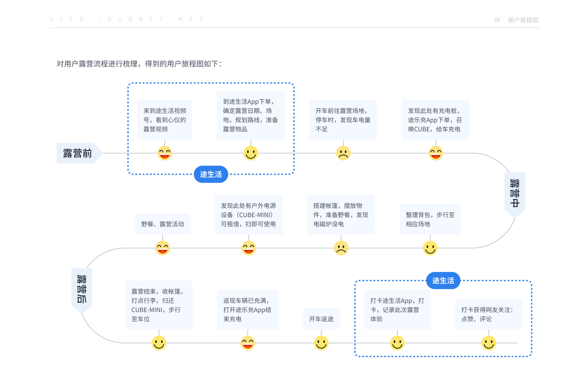This screenshot has height=392, width=588.
Task: Select the 露营中 stage banner
Action: (x=514, y=192)
